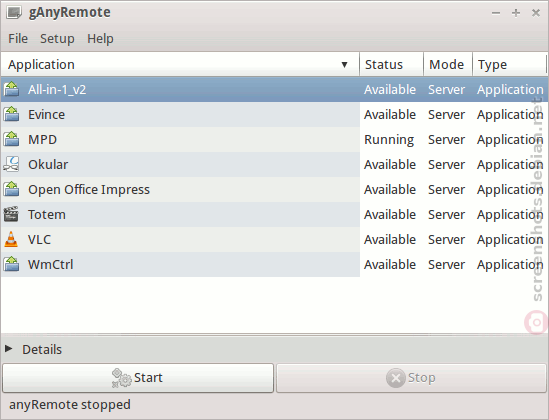Select the VLC entry
This screenshot has width=549, height=420.
point(39,239)
